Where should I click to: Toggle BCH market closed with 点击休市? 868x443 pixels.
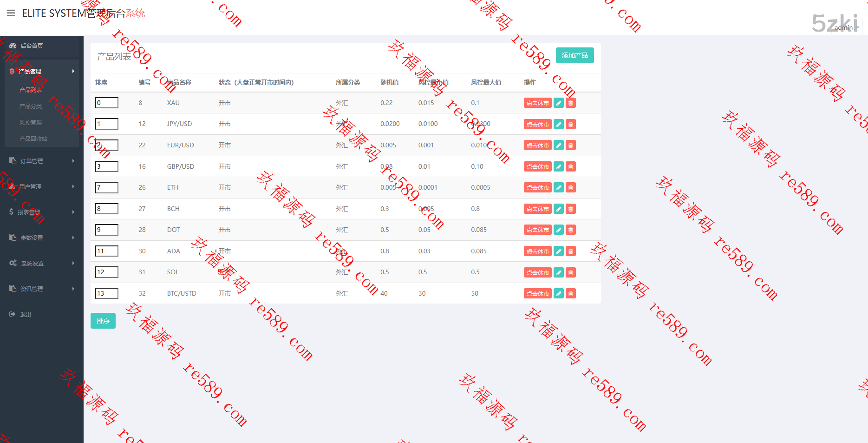pos(537,209)
